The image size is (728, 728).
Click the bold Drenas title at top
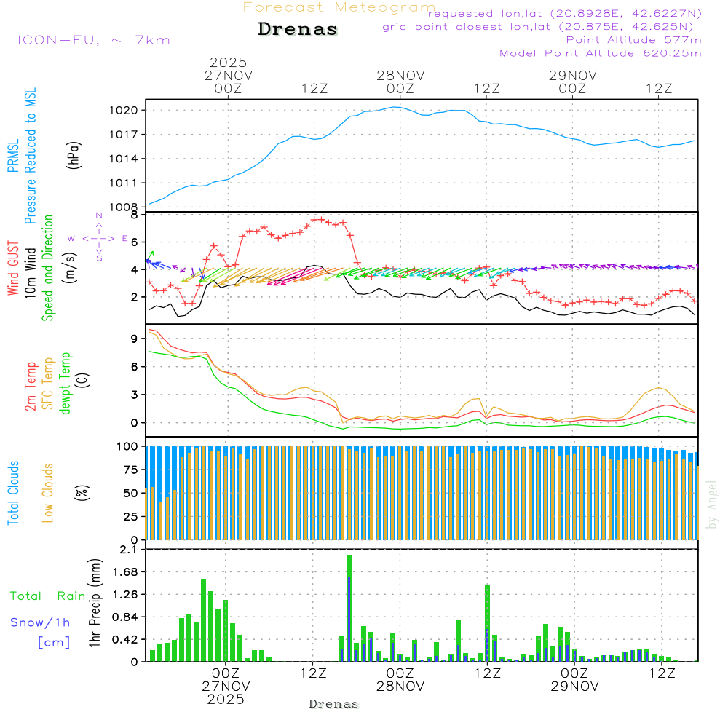point(298,30)
